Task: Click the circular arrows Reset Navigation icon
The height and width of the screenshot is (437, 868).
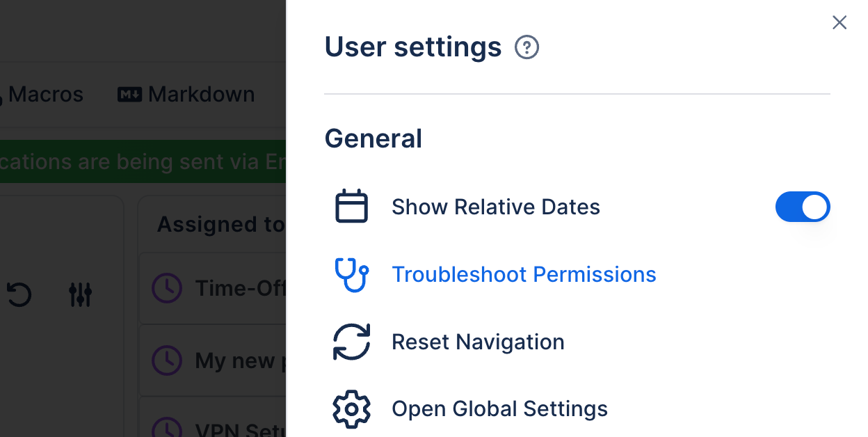Action: coord(351,342)
